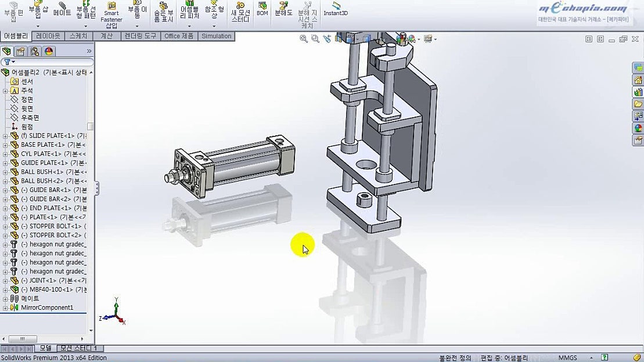Image resolution: width=644 pixels, height=362 pixels.
Task: Insert a Smart Fastener
Action: click(x=111, y=13)
